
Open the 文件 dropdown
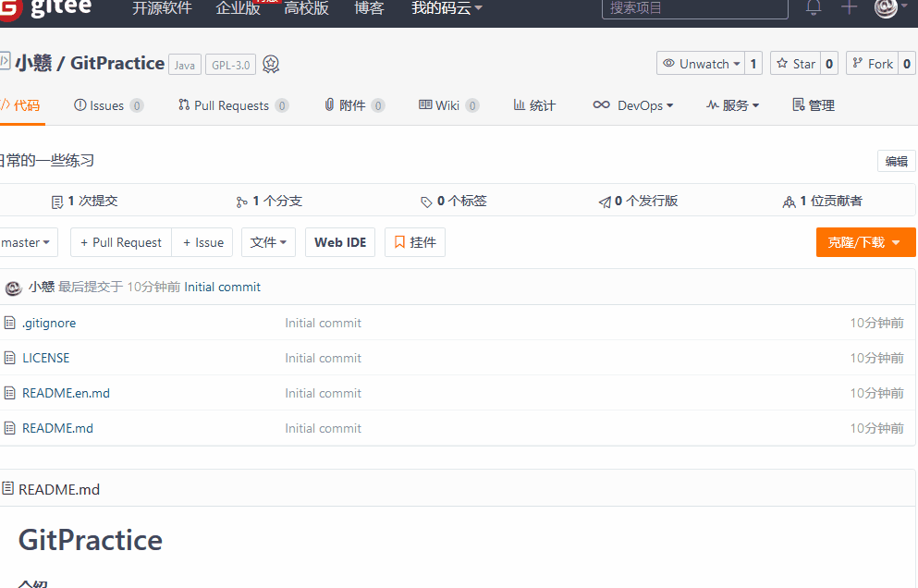click(x=268, y=242)
